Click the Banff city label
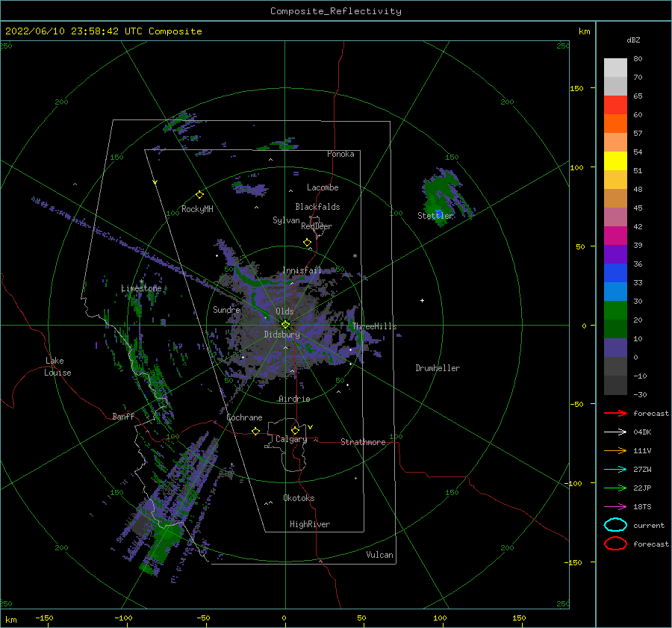 coord(123,416)
